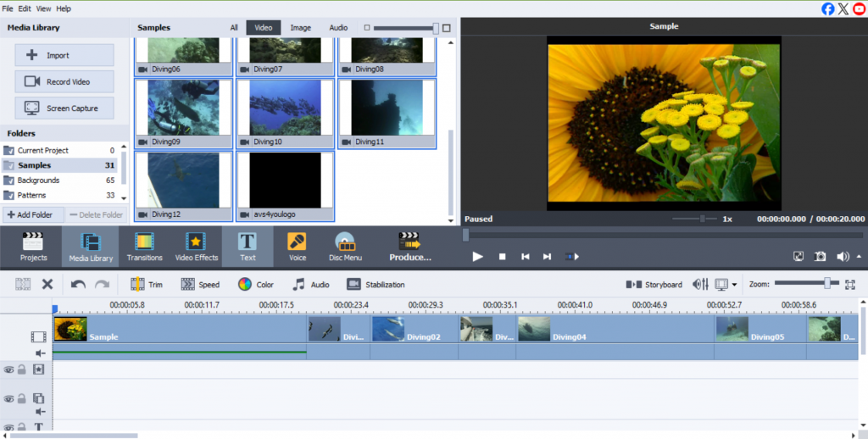Select the Backgrounds folder
The height and width of the screenshot is (439, 868).
point(39,181)
